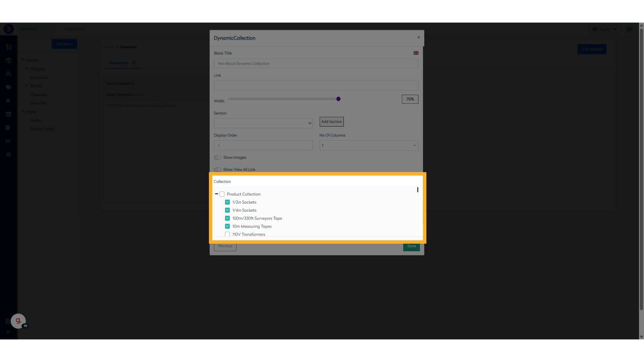
Task: Click the price tags sidebar icon
Action: pyautogui.click(x=9, y=87)
